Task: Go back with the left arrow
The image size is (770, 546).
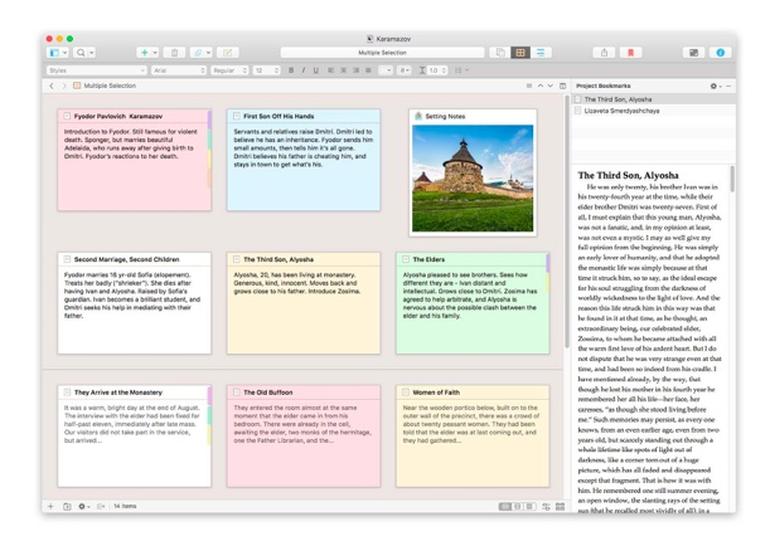Action: 52,85
